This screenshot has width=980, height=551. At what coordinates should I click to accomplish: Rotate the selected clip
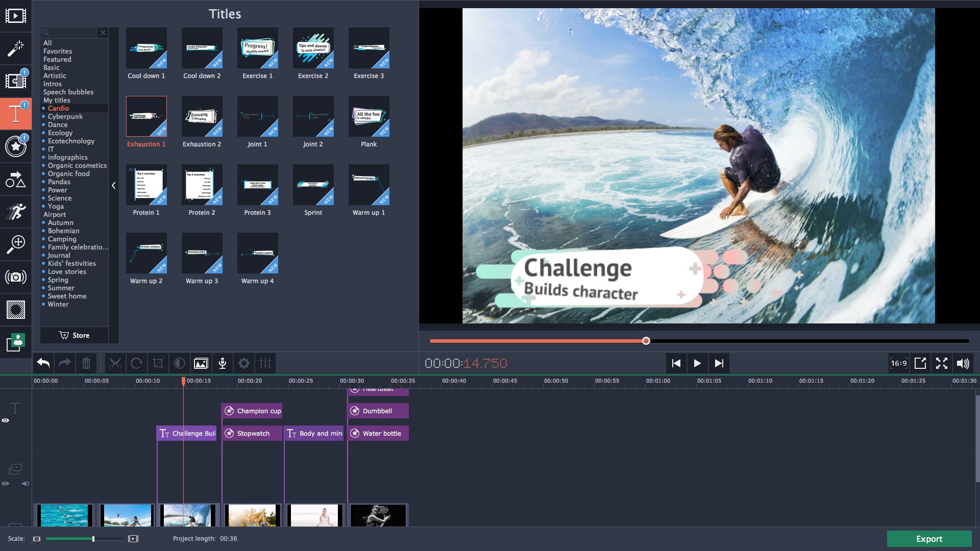pyautogui.click(x=137, y=363)
